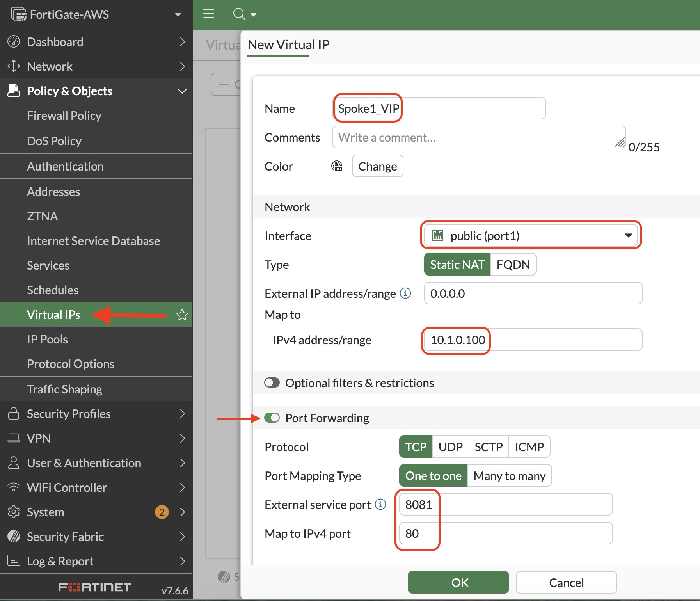The height and width of the screenshot is (601, 700).
Task: Select Static NAT type
Action: [457, 265]
